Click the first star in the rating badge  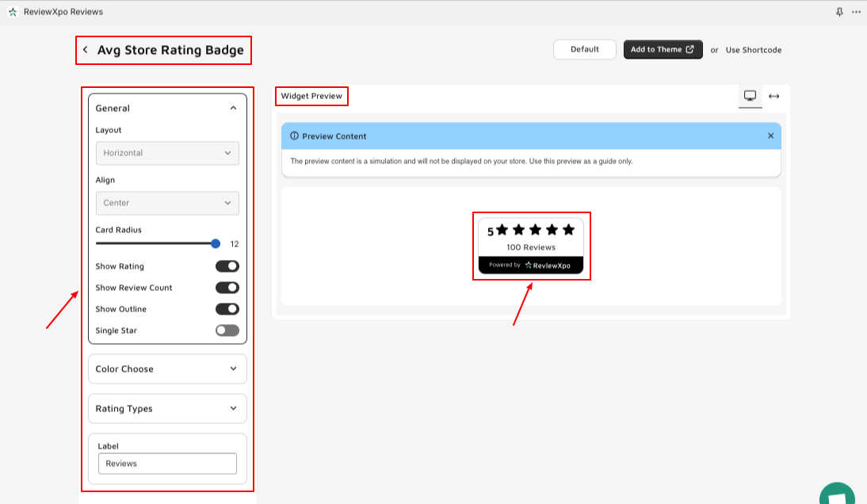coord(502,230)
